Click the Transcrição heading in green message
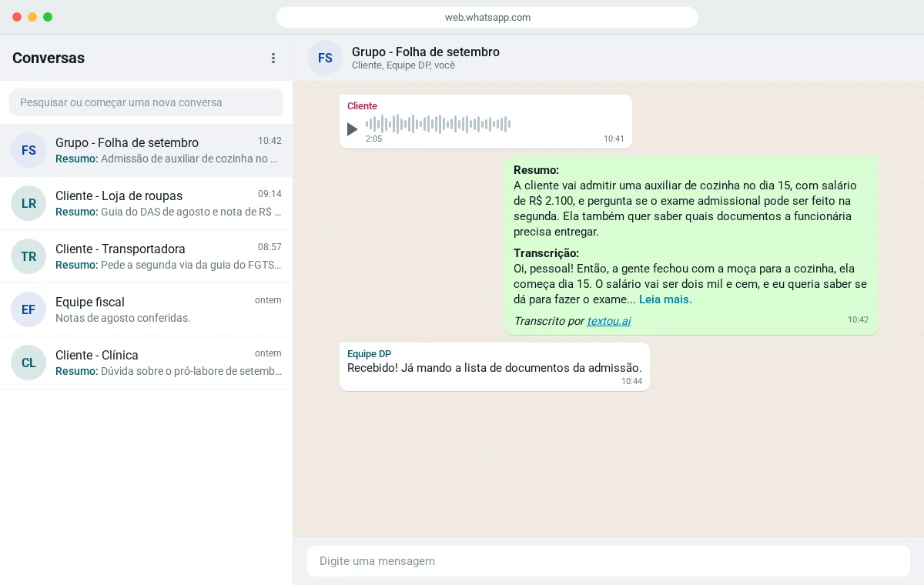The image size is (924, 585). (x=546, y=253)
